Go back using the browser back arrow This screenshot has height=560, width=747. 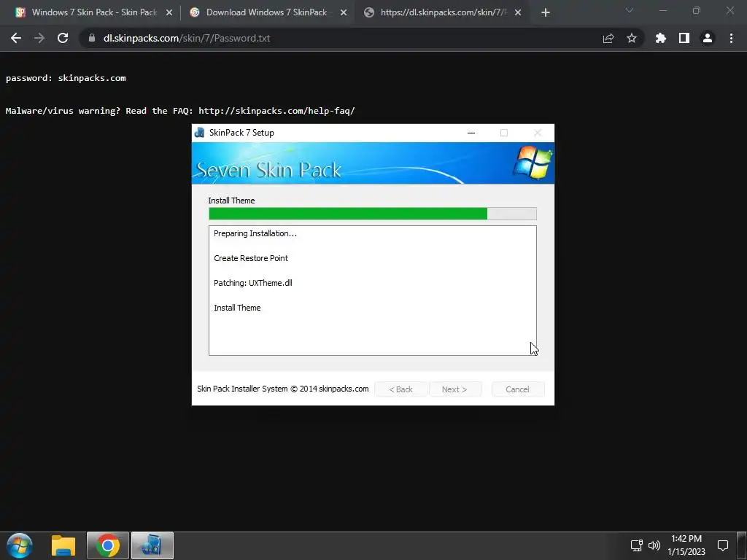[x=16, y=38]
